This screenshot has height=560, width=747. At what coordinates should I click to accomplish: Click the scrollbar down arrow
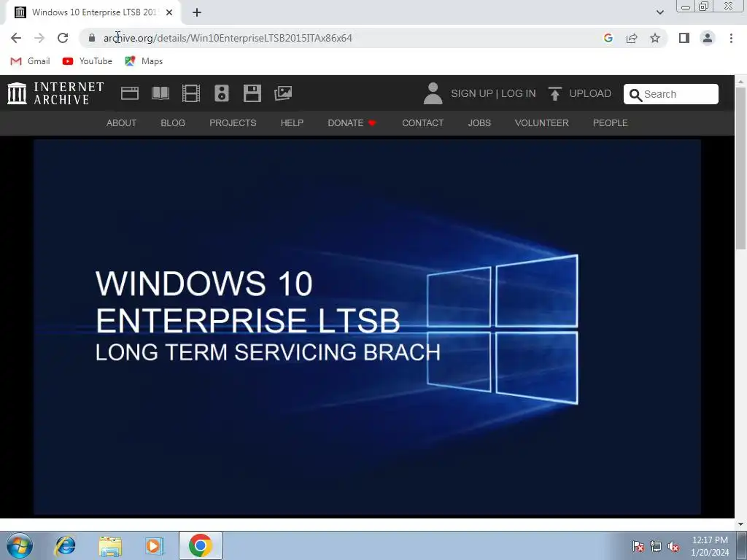point(741,524)
